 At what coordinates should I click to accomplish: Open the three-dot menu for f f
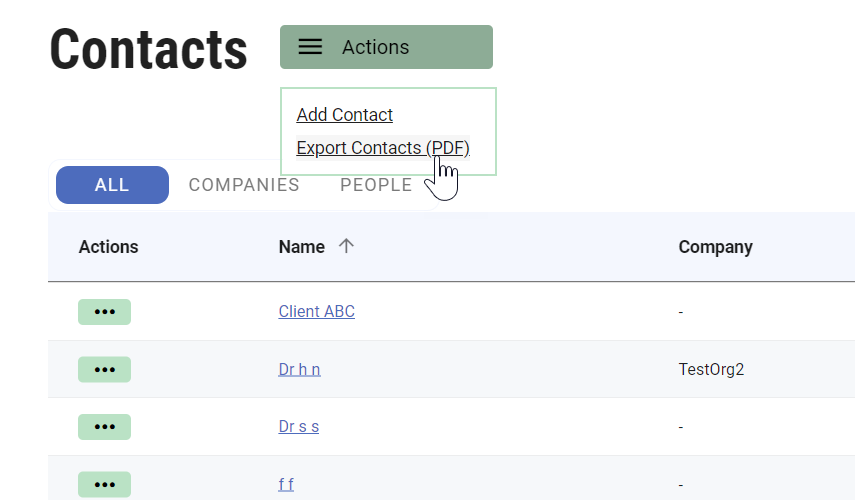coord(104,484)
